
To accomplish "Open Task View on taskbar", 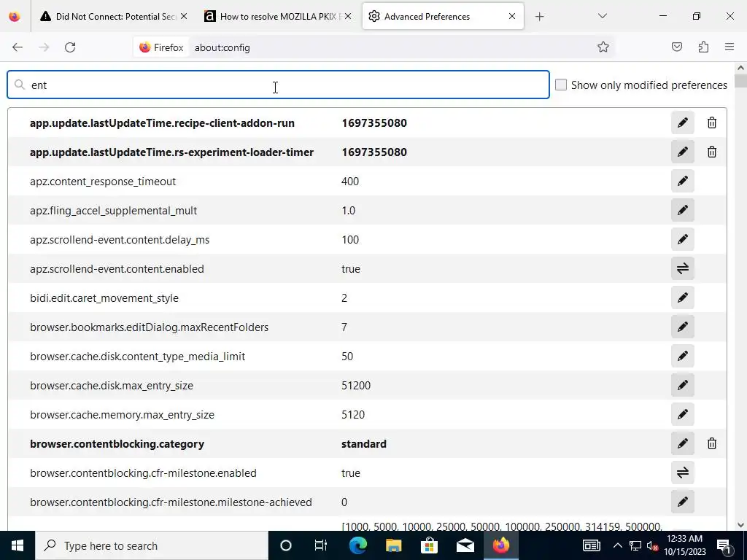I will point(321,545).
